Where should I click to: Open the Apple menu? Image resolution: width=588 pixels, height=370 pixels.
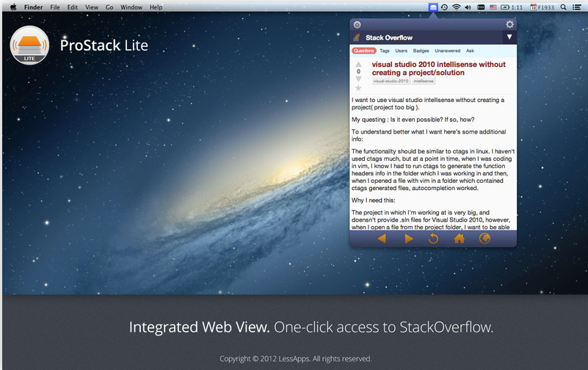tap(13, 7)
